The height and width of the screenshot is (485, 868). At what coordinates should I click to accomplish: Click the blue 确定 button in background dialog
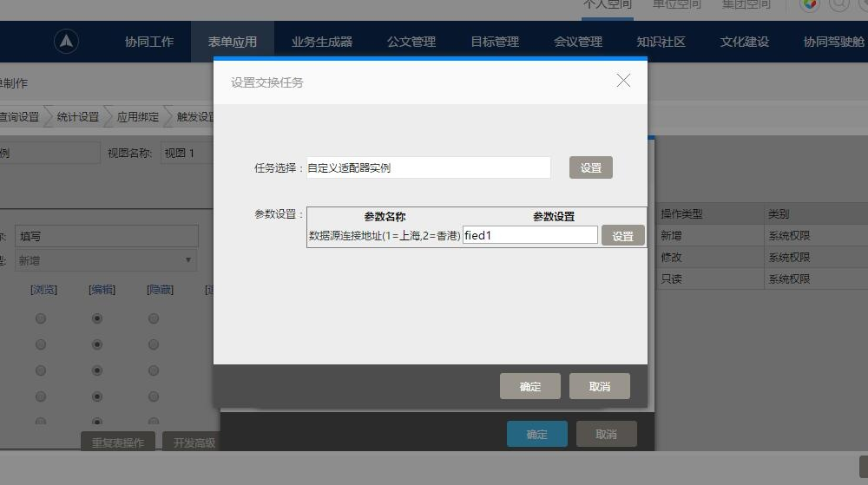coord(537,434)
